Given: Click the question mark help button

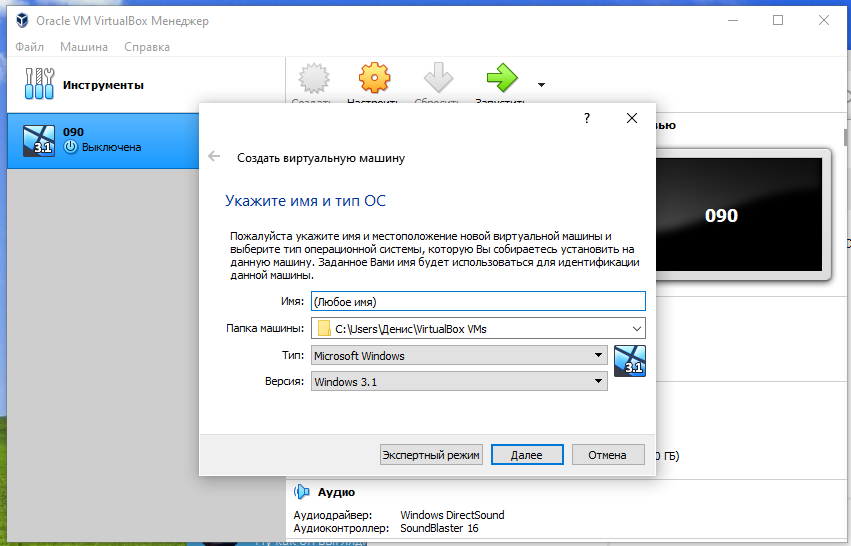Looking at the screenshot, I should click(x=586, y=118).
